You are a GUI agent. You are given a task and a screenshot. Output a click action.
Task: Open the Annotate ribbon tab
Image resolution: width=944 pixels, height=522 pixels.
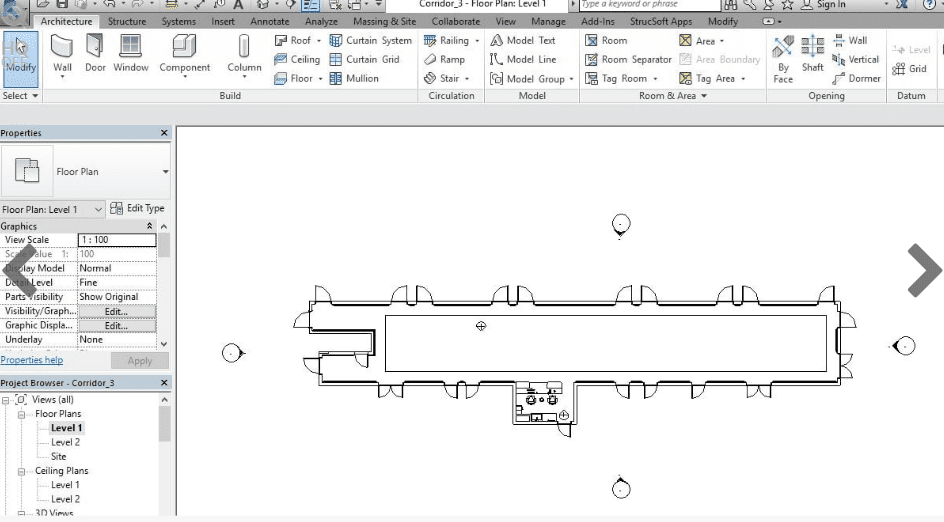pos(269,21)
